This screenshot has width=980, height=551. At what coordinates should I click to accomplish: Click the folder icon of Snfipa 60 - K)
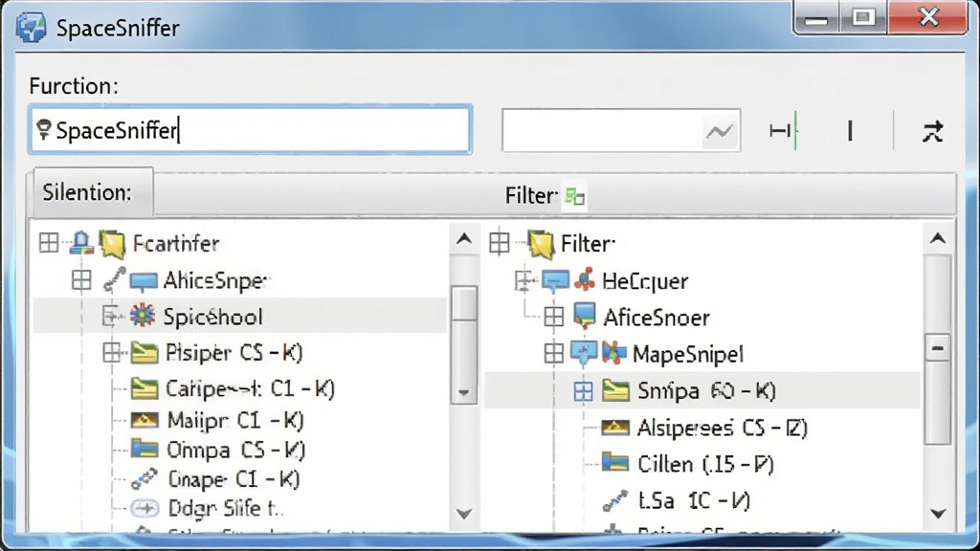point(615,390)
